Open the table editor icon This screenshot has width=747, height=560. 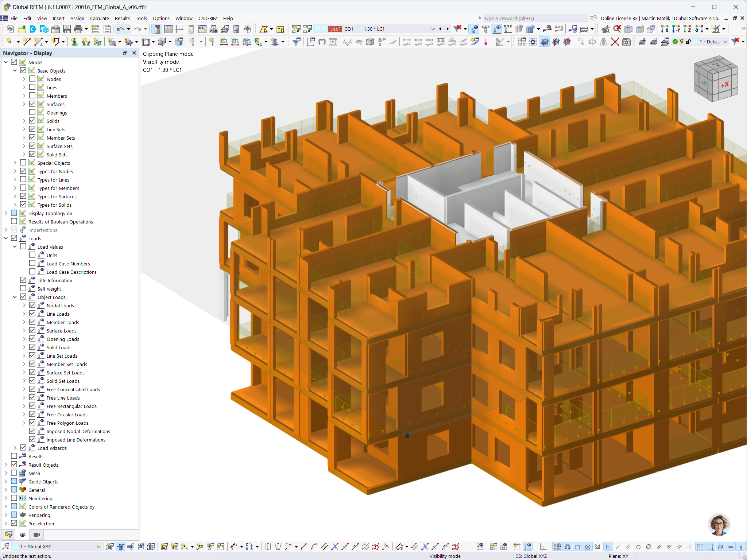pos(168,29)
